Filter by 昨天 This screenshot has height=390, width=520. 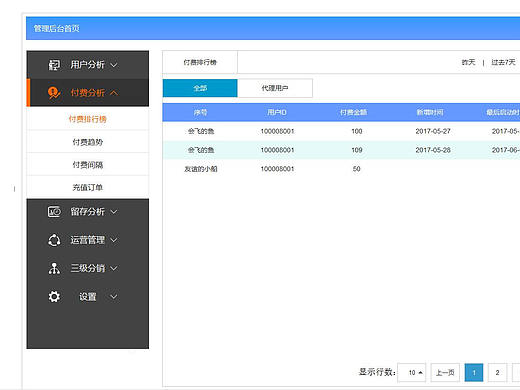tap(468, 62)
